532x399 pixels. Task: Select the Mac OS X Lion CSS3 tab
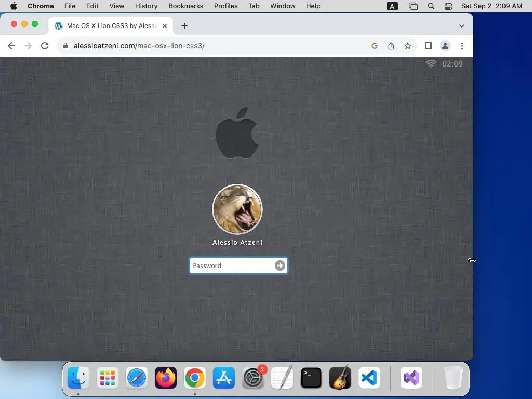[x=110, y=26]
